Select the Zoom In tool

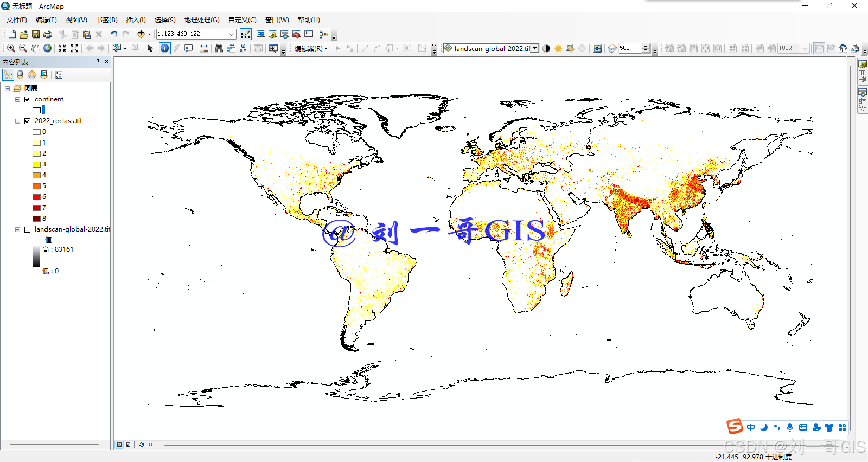[11, 48]
